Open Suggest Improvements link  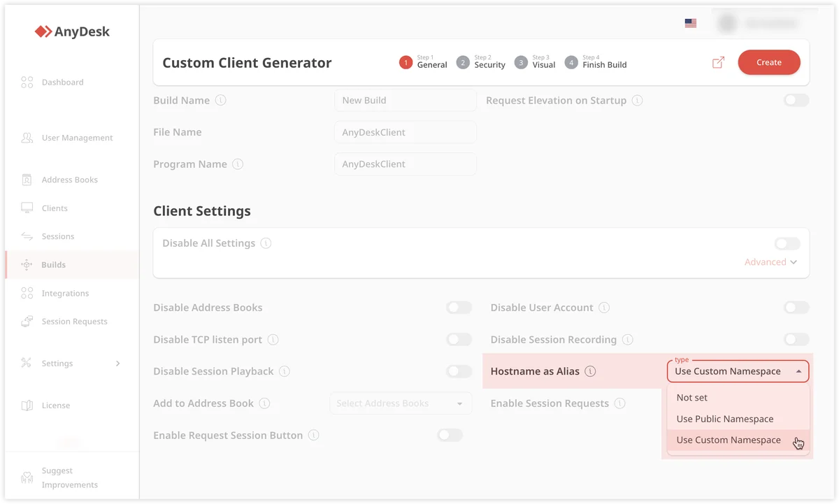[x=69, y=478]
